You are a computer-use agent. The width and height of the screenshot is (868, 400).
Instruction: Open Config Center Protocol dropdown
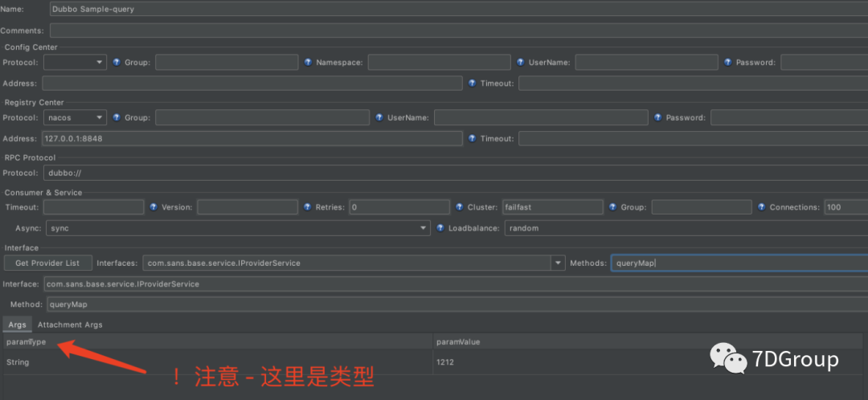coord(75,63)
